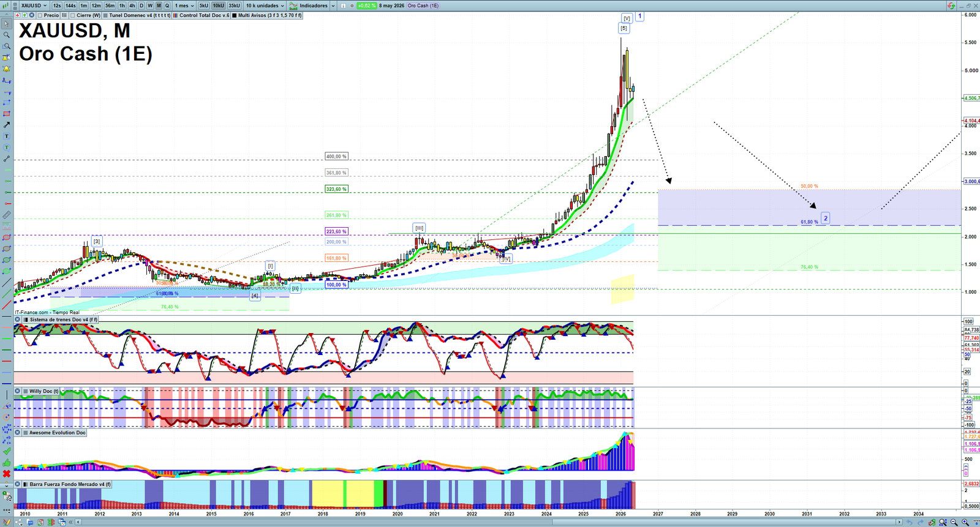Close the Awesome Evolution Doc panel

coord(17,433)
